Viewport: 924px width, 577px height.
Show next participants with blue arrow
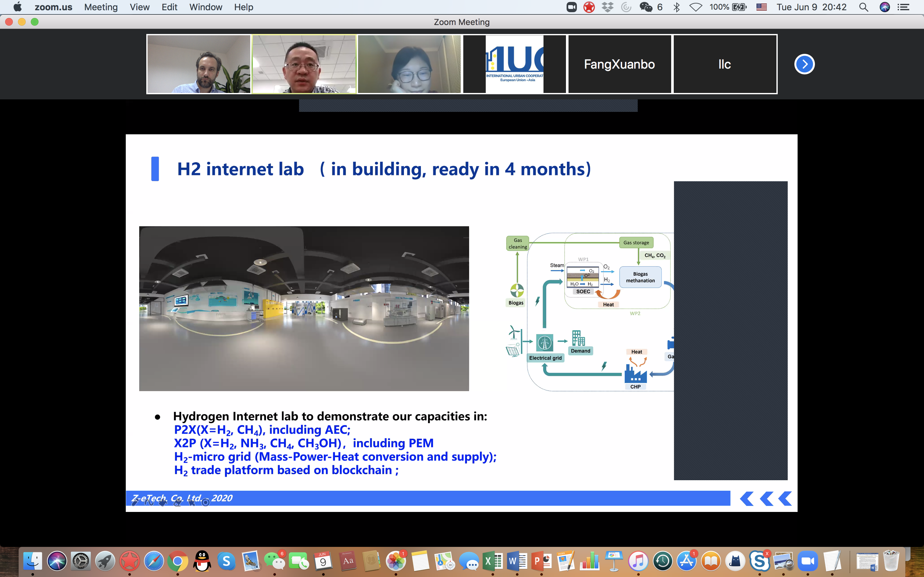point(804,64)
